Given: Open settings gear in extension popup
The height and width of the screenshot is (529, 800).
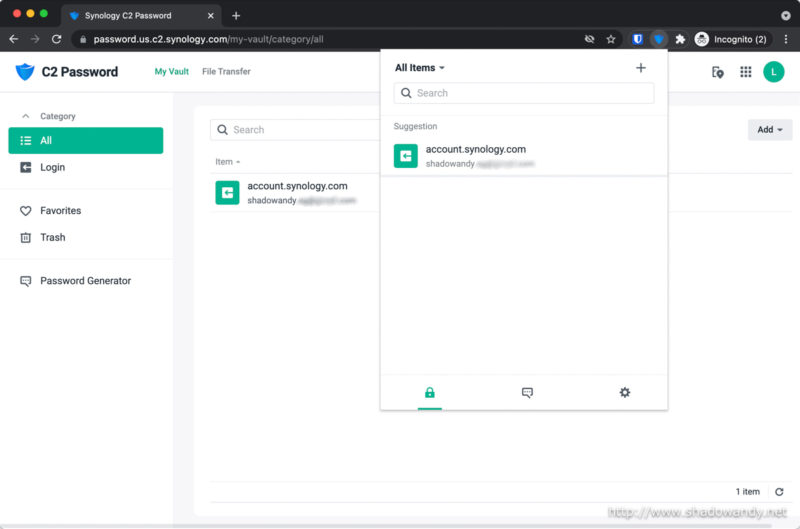Looking at the screenshot, I should pyautogui.click(x=625, y=393).
